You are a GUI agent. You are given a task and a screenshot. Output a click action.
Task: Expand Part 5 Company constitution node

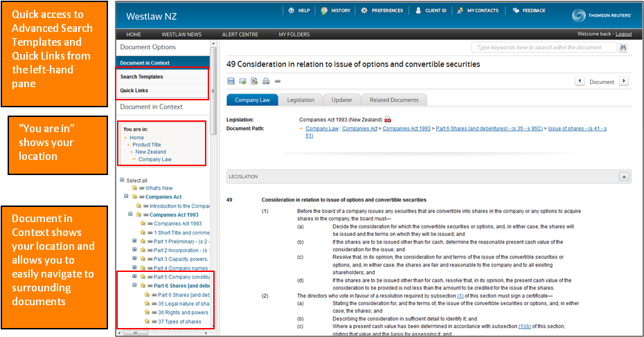[x=134, y=276]
